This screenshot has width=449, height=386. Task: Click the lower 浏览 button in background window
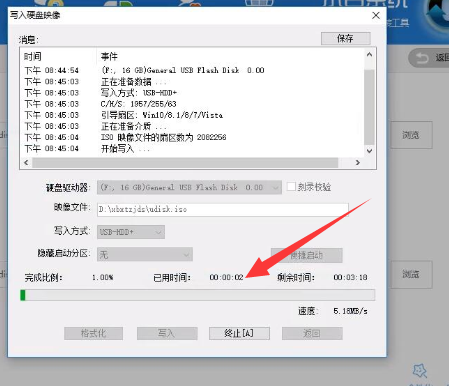[411, 274]
